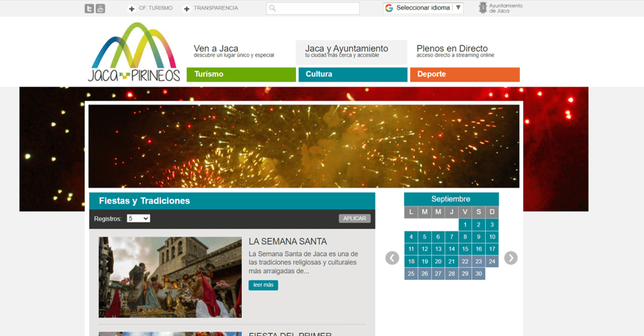Select September 30 in the calendar
644x336 pixels.
[x=478, y=274]
